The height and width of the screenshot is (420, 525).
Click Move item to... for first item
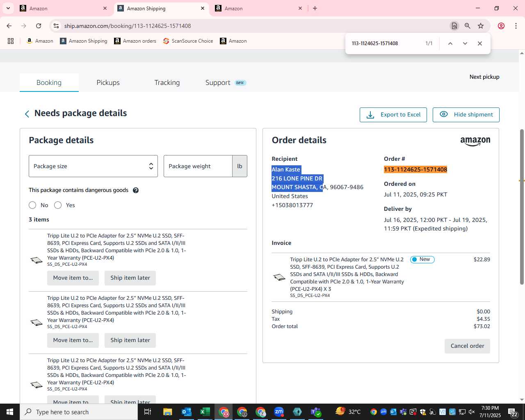tap(73, 278)
